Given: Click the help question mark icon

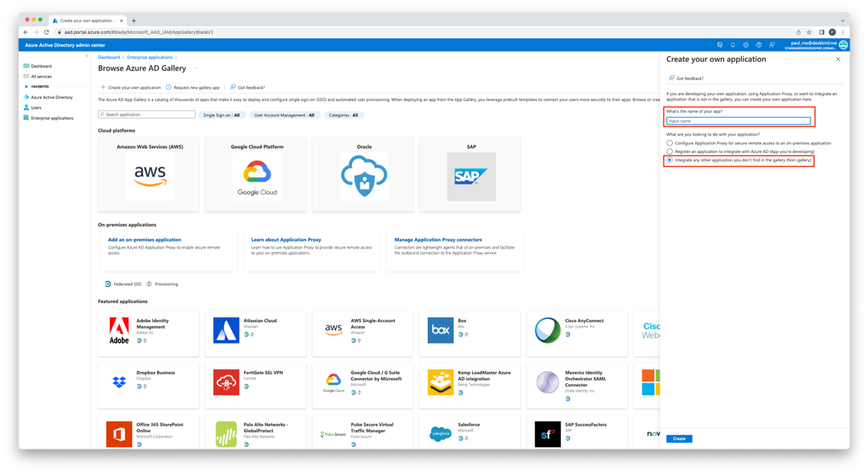Looking at the screenshot, I should pyautogui.click(x=759, y=45).
